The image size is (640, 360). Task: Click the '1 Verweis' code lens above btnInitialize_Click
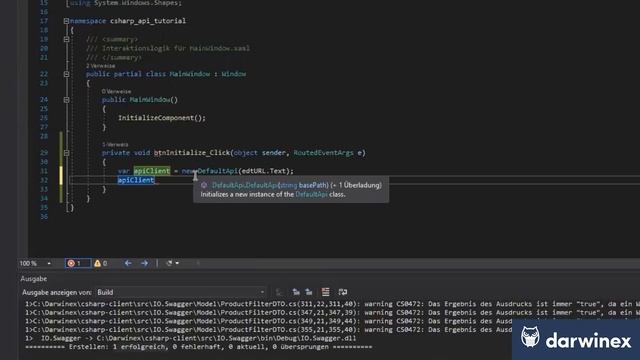(x=115, y=144)
